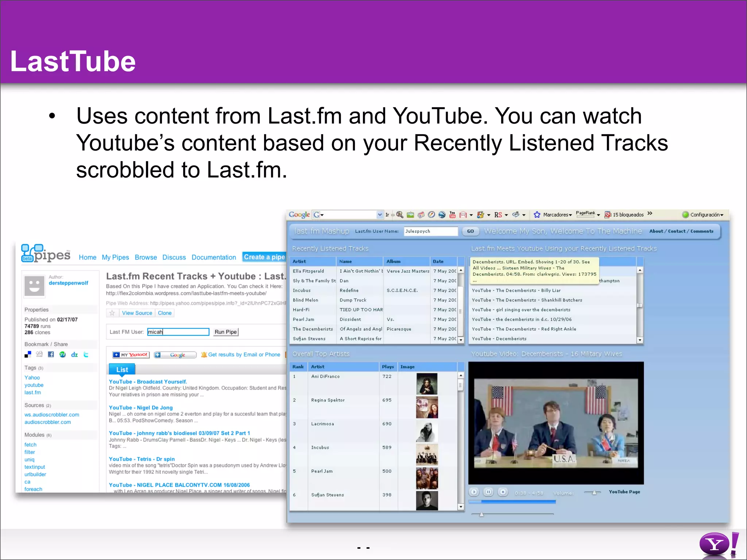
Task: Click the Last.fm User Name field
Action: [431, 231]
